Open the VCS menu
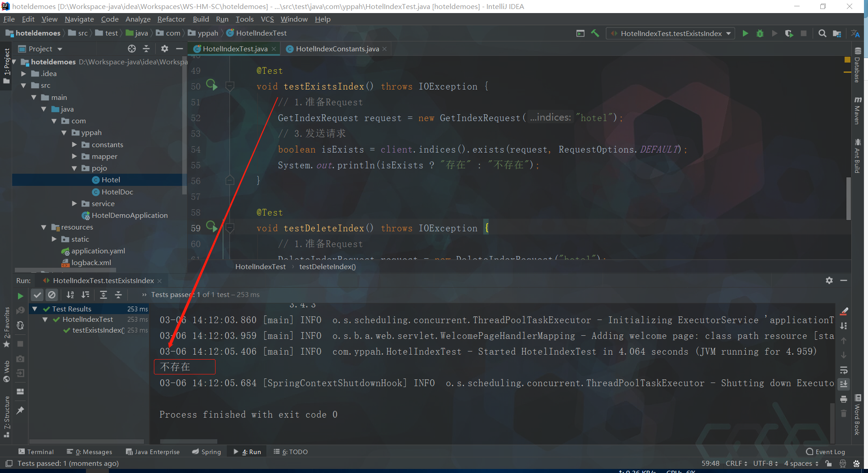This screenshot has height=473, width=868. pyautogui.click(x=267, y=19)
